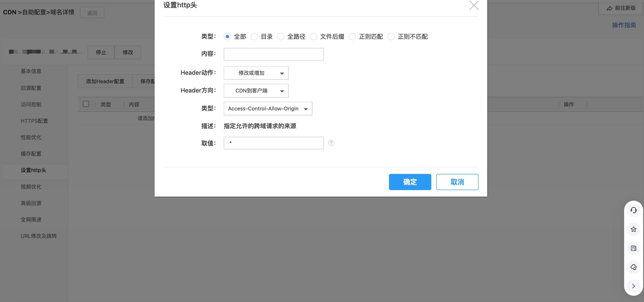644x302 pixels.
Task: Click the help question mark icon
Action: [x=331, y=143]
